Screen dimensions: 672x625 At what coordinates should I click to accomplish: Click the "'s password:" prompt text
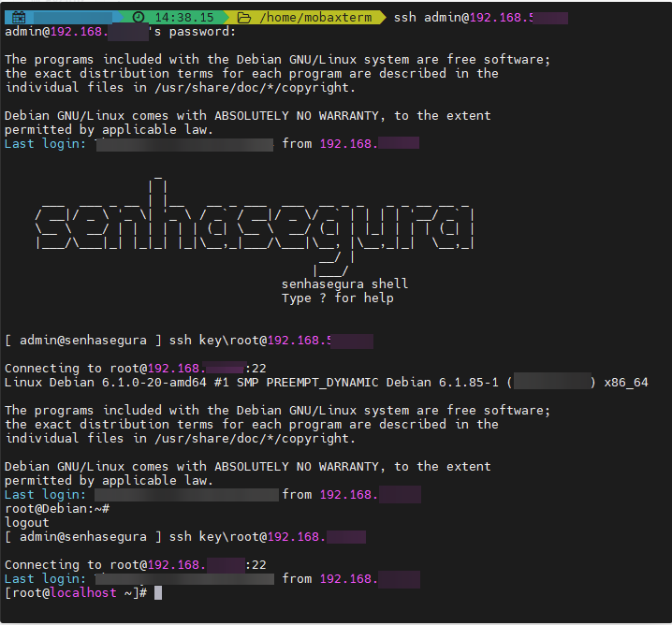192,32
